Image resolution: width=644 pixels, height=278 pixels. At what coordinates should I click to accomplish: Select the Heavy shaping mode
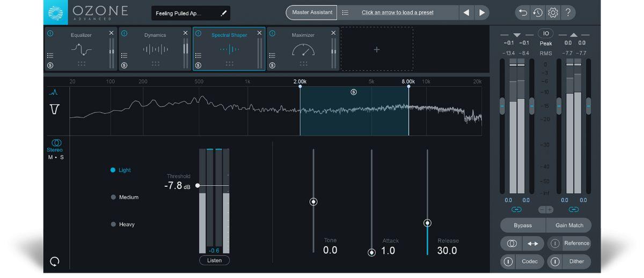click(x=122, y=224)
